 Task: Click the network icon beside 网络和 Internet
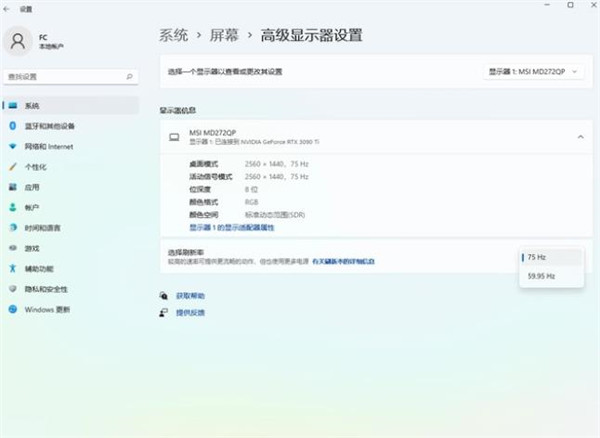coord(13,146)
